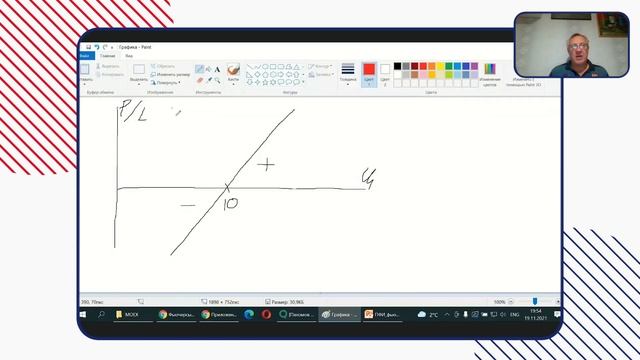The width and height of the screenshot is (640, 360).
Task: Choose the five-point star shape
Action: (x=265, y=82)
